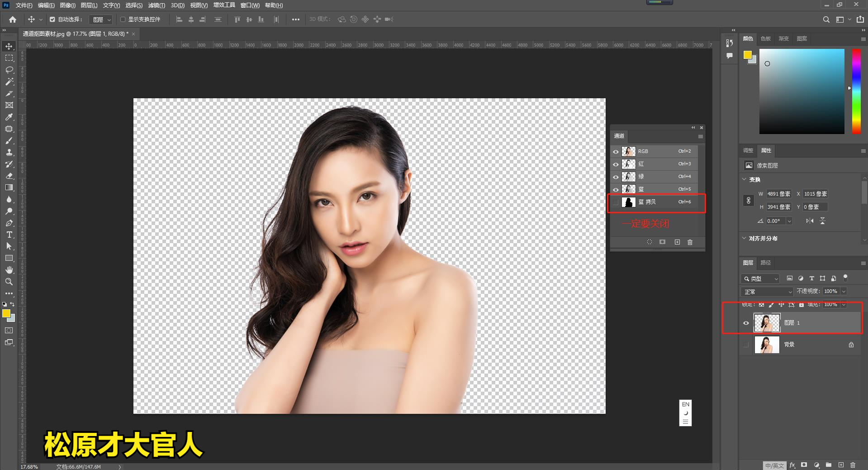Hide the 图层 1 layer visibility
Screen dimensions: 868x470
click(746, 323)
